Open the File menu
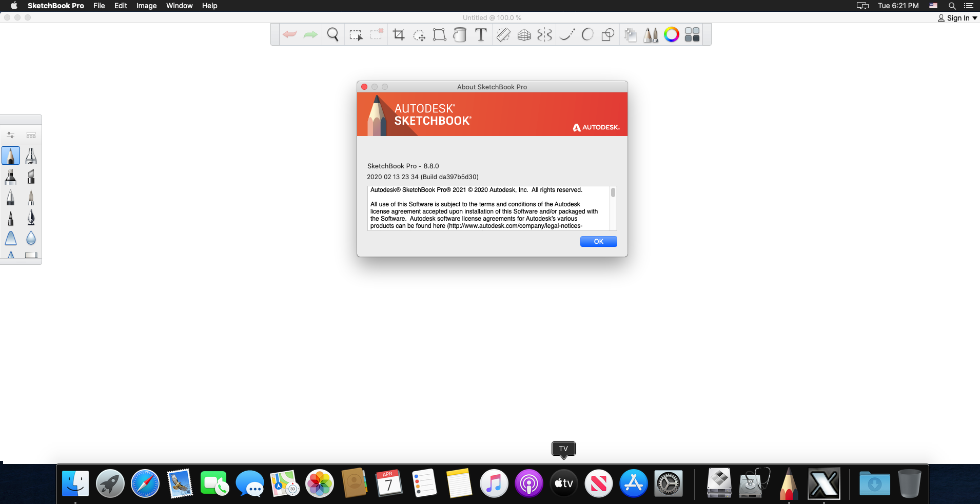This screenshot has width=980, height=504. tap(99, 6)
